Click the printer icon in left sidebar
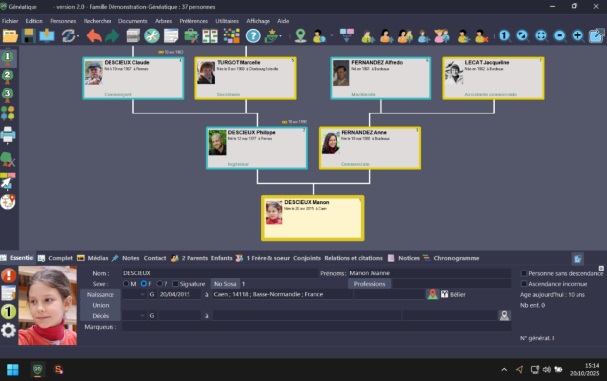 point(8,135)
